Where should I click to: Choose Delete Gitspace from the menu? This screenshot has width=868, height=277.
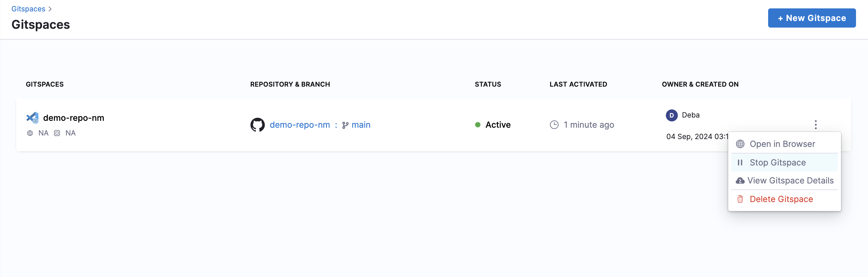tap(784, 199)
